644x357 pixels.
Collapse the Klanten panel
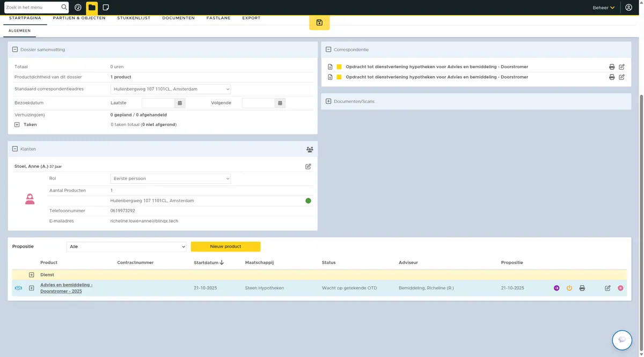click(15, 149)
